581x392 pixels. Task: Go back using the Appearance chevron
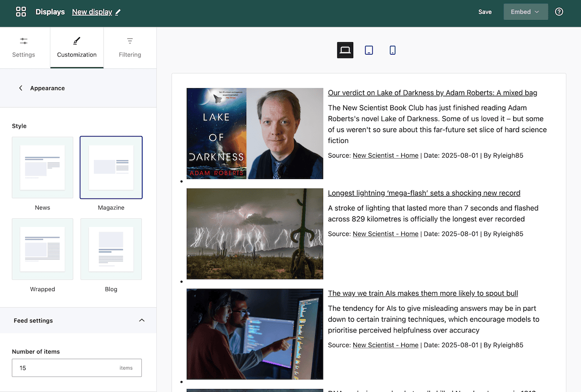point(21,88)
